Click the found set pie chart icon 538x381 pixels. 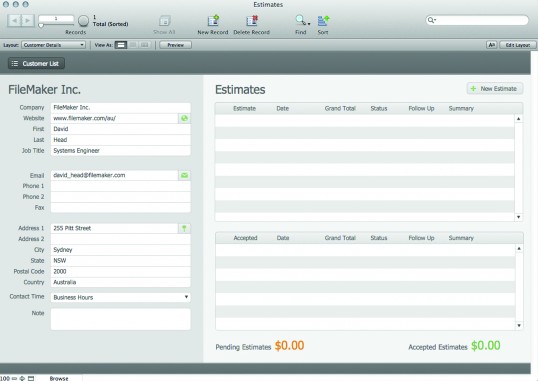(83, 21)
